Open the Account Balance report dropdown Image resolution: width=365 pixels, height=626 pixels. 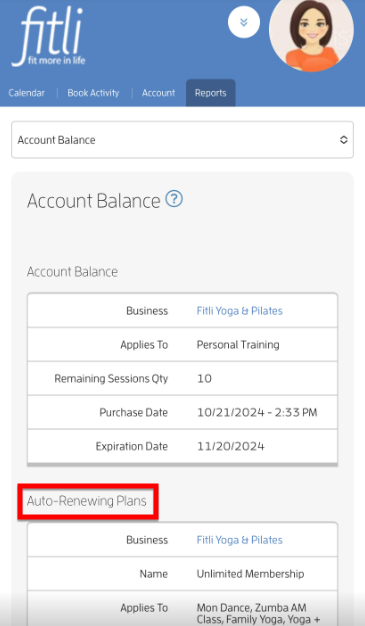tap(182, 140)
